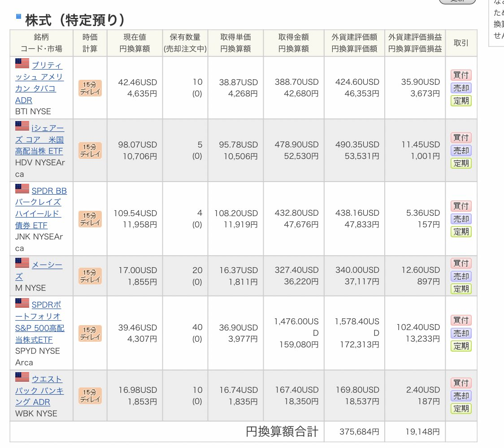The height and width of the screenshot is (448, 504).
Task: Click the 時価計算 column header
Action: (x=90, y=43)
